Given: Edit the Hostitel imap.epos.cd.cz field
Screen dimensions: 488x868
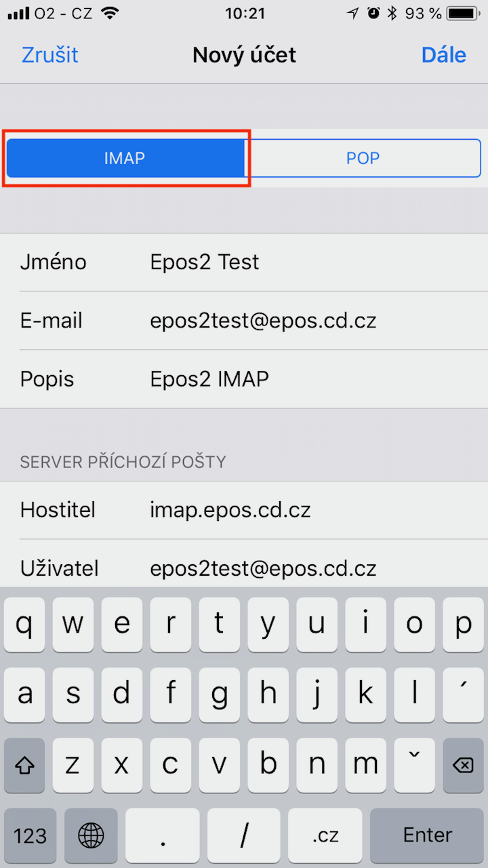Looking at the screenshot, I should tap(244, 510).
